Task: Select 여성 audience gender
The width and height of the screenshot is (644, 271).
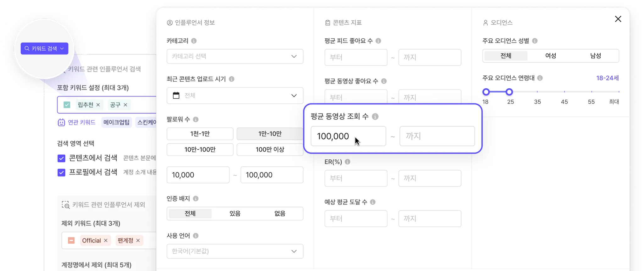Action: 551,56
